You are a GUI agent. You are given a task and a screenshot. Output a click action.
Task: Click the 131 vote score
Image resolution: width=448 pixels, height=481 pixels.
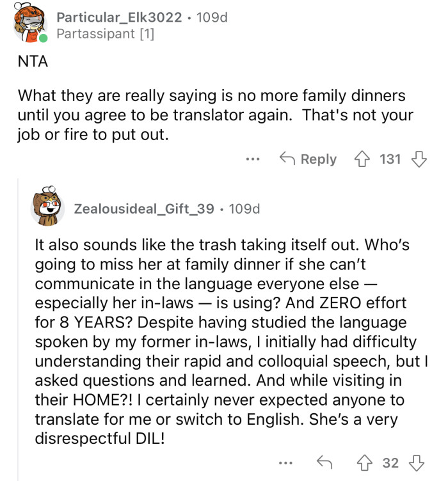pos(390,159)
